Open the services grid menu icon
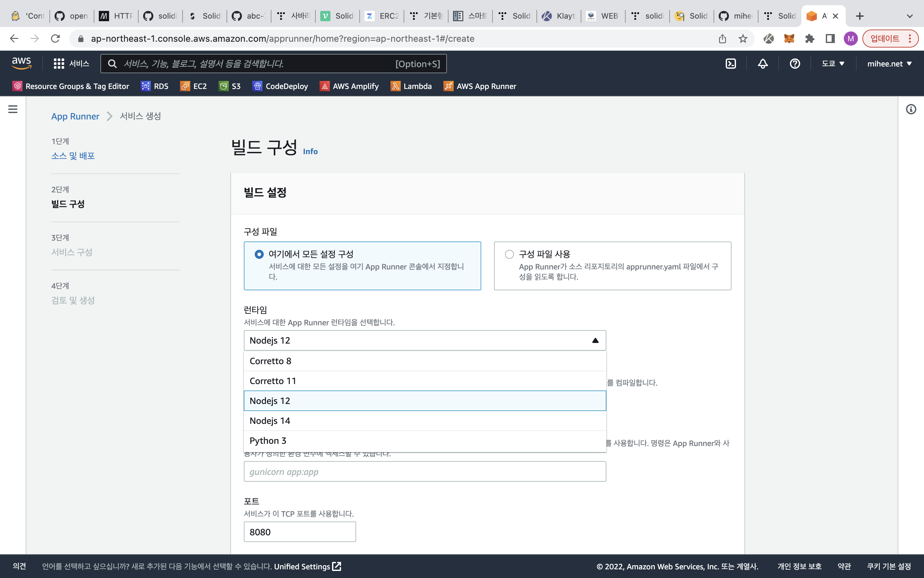924x578 pixels. pos(58,64)
